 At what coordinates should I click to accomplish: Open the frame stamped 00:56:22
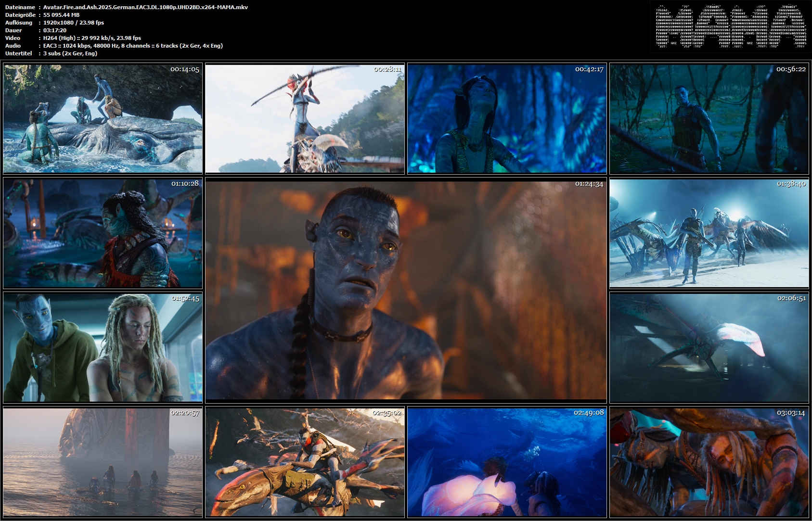click(x=709, y=118)
